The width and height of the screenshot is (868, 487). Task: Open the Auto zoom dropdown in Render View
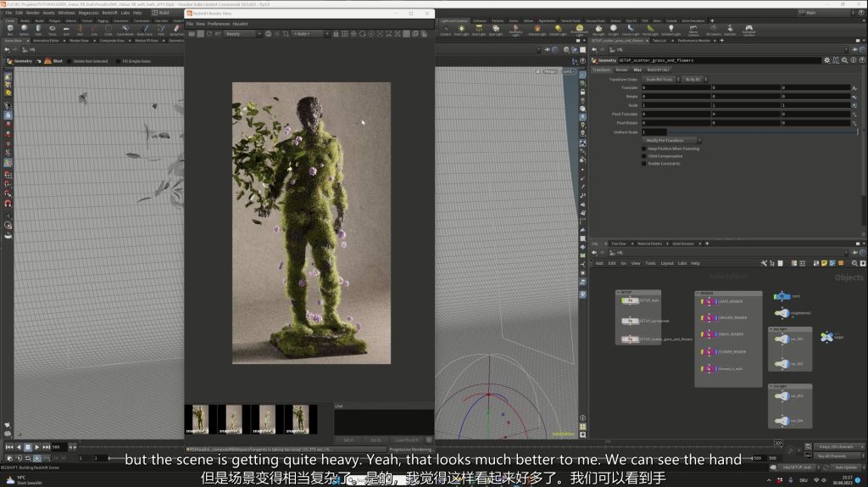[310, 34]
